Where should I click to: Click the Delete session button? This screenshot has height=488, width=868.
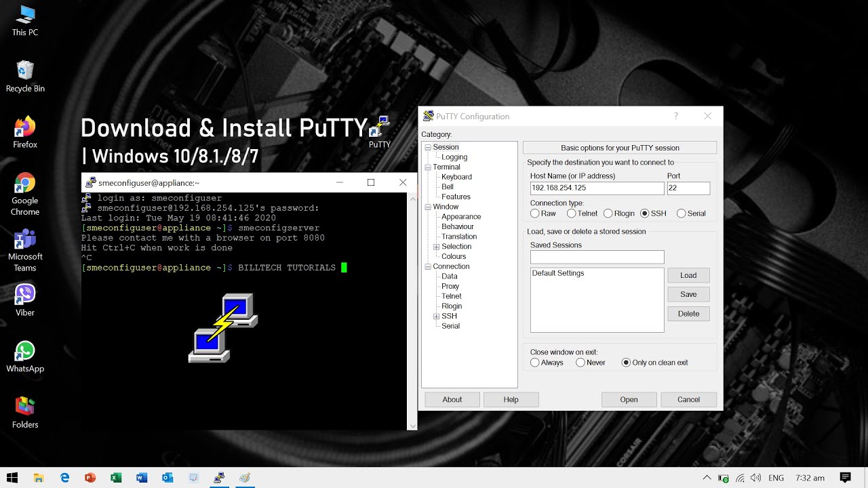point(688,314)
